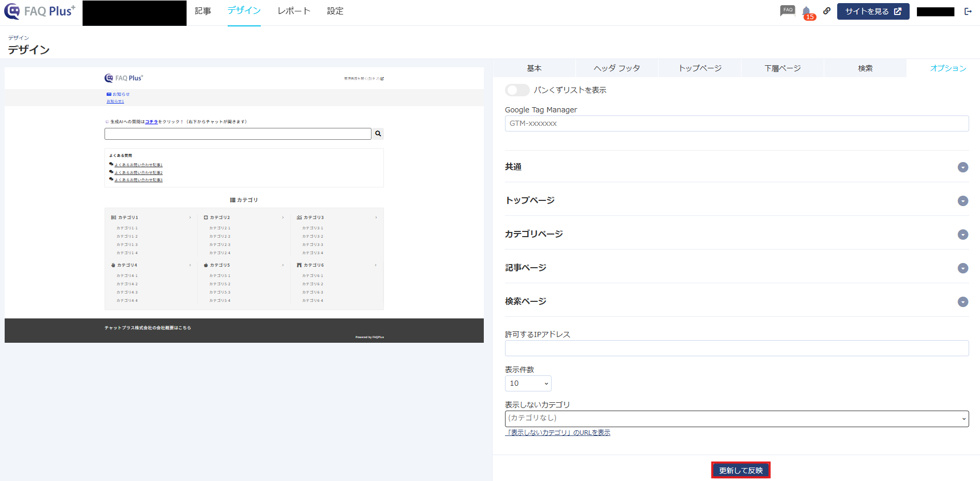Open the FAQ chat bubble icon

[x=788, y=11]
